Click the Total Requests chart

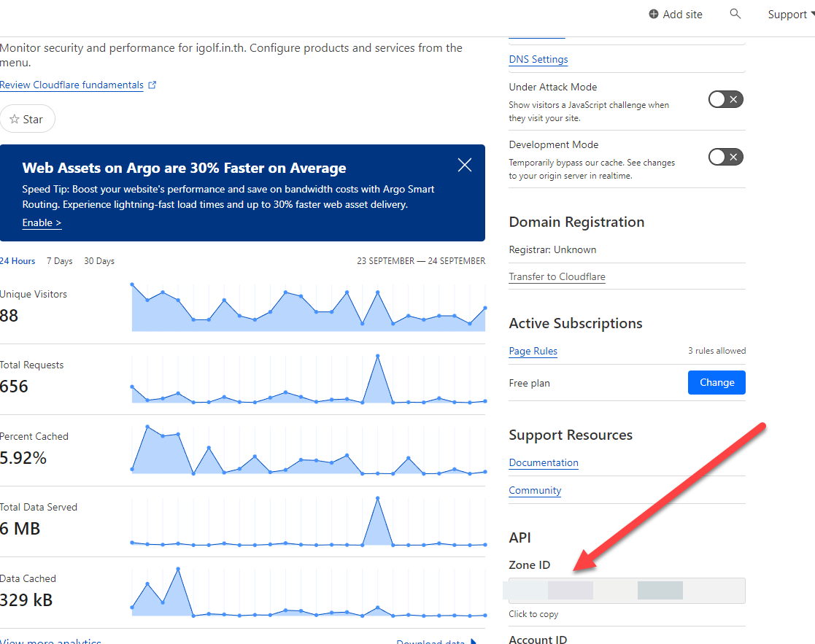pyautogui.click(x=308, y=379)
